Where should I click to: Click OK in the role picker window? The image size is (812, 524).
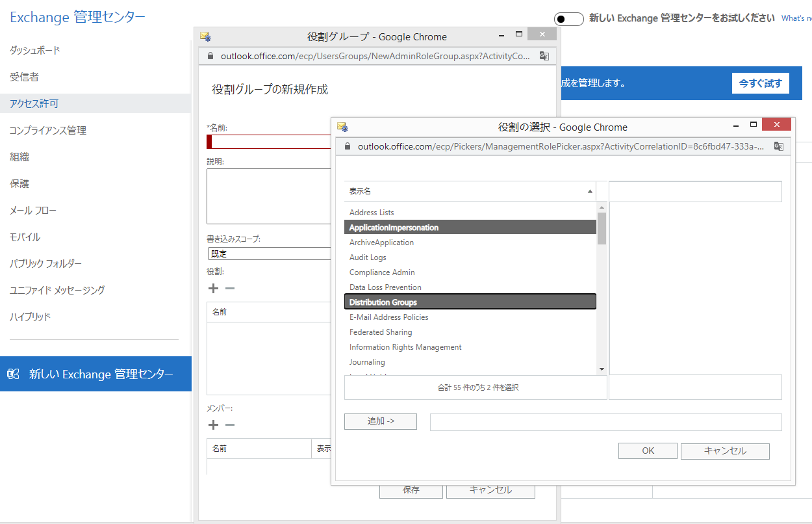648,451
